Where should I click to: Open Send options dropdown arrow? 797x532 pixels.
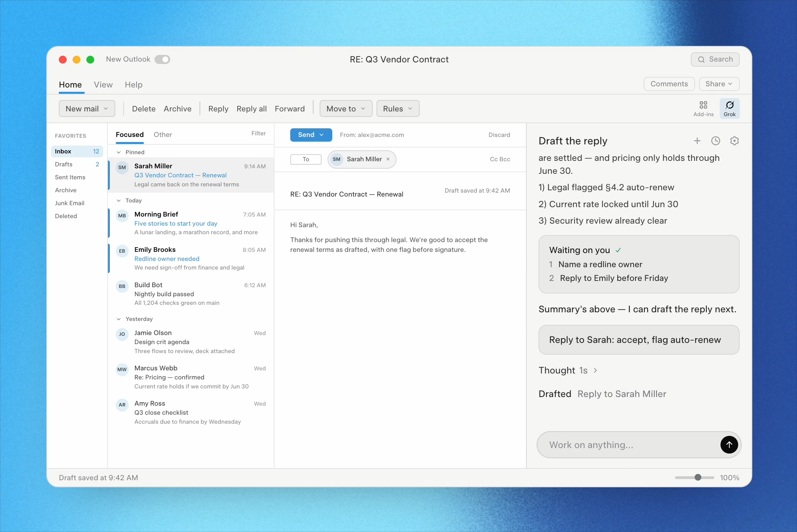[x=322, y=135]
